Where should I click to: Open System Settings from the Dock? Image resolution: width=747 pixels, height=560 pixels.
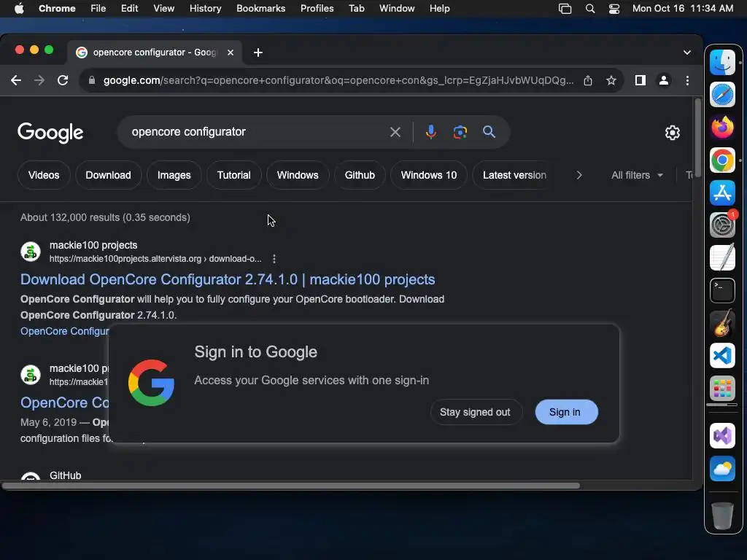pyautogui.click(x=722, y=225)
